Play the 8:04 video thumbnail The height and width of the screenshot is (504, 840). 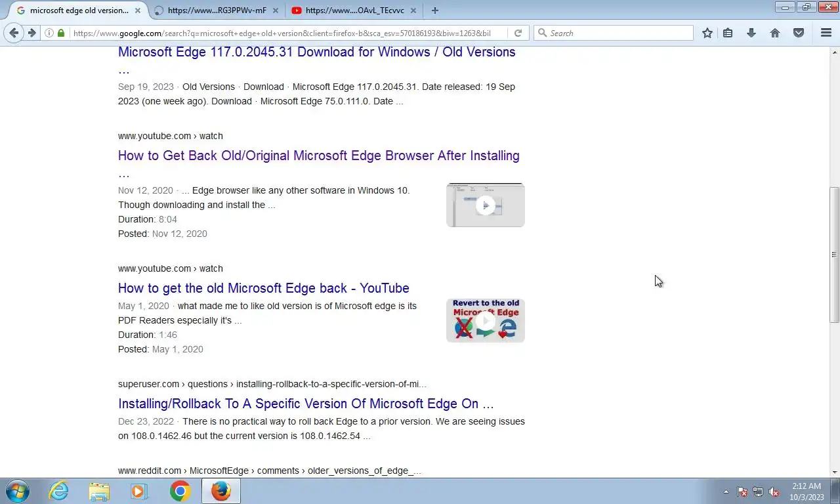point(486,205)
